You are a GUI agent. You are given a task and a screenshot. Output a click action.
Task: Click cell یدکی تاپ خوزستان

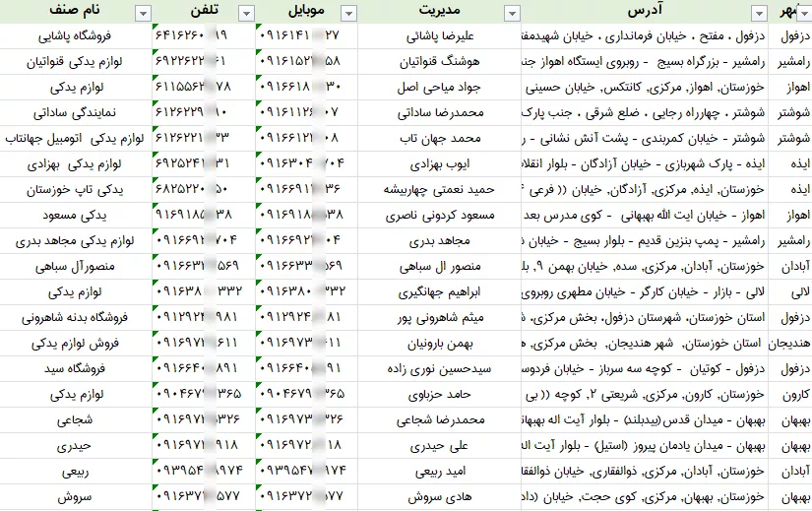76,190
